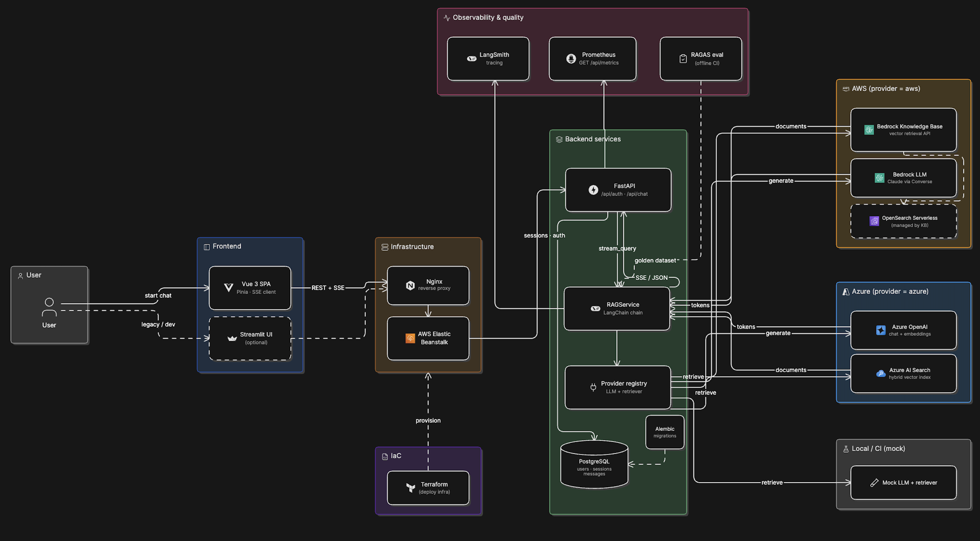Click the 'Pinia · SSE client' subtitle text

(256, 292)
